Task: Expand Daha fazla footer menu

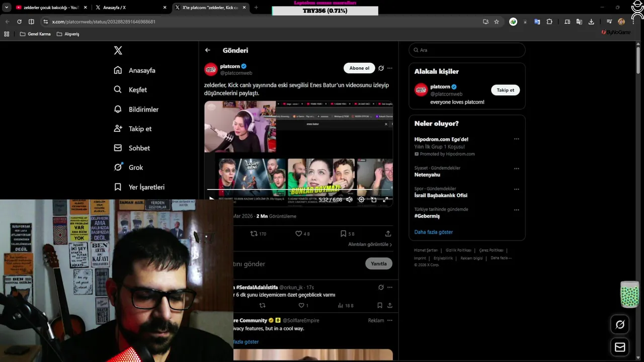Action: [501, 258]
